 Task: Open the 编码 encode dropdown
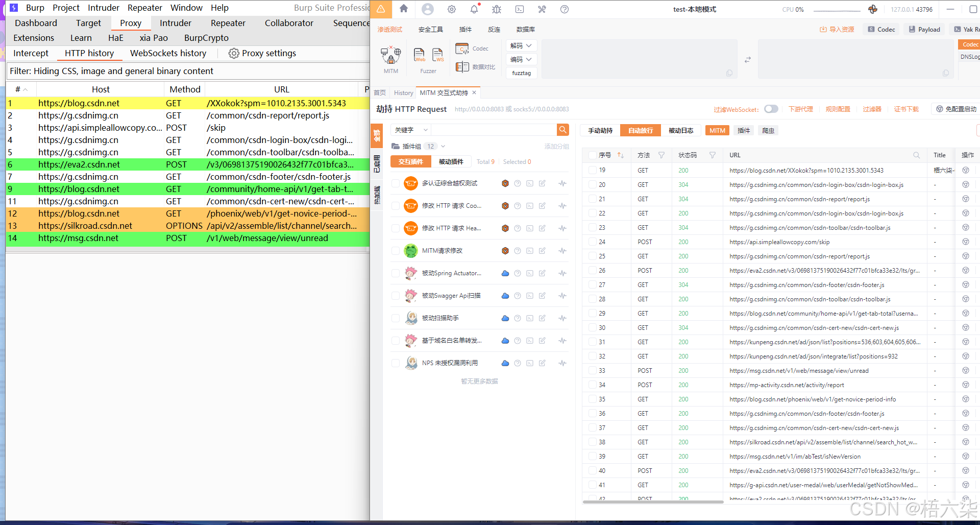coord(521,59)
